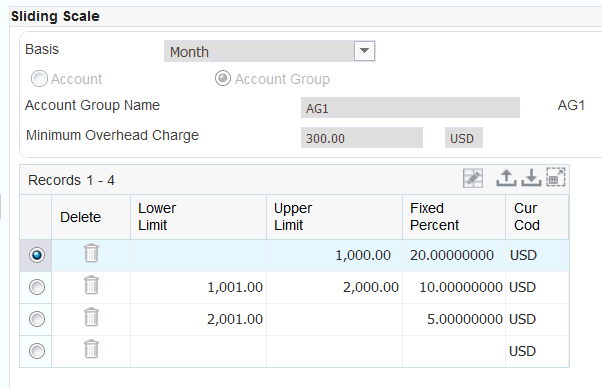Click the Account Group Name field AG1
Image resolution: width=602 pixels, height=388 pixels.
click(410, 108)
